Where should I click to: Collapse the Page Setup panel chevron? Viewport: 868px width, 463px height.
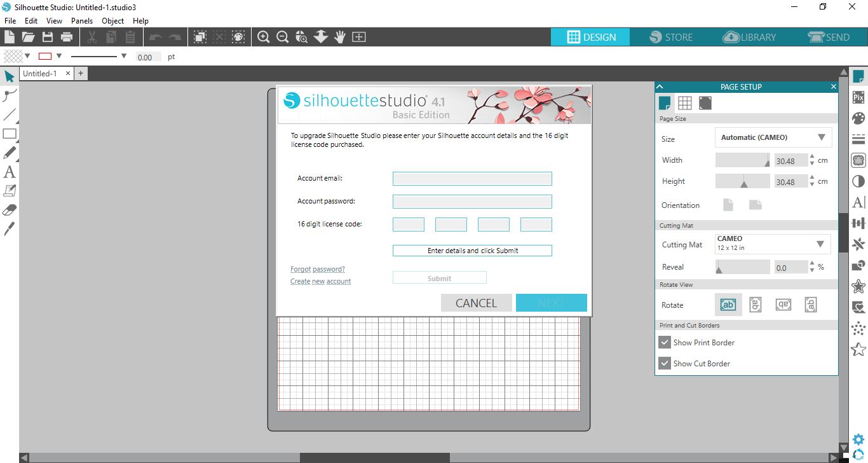pos(660,86)
